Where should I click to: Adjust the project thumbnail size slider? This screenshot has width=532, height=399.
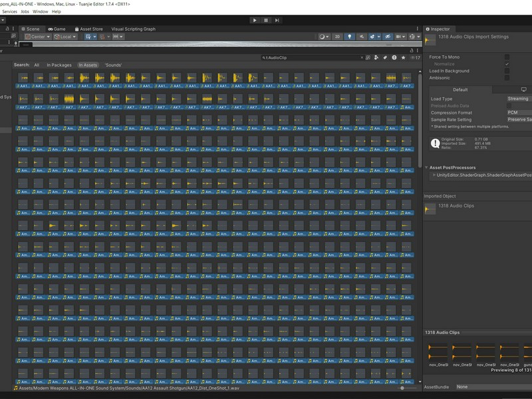[402, 388]
